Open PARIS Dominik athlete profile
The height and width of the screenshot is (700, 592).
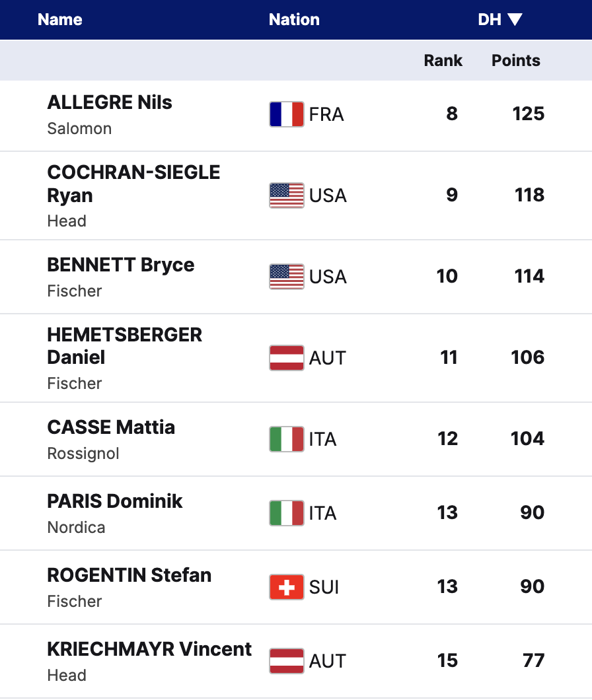115,501
